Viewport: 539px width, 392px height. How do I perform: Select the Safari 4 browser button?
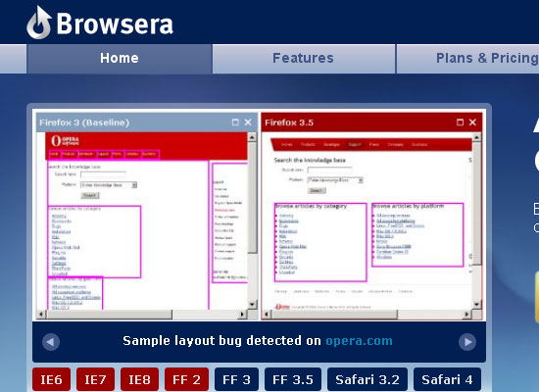(x=447, y=379)
